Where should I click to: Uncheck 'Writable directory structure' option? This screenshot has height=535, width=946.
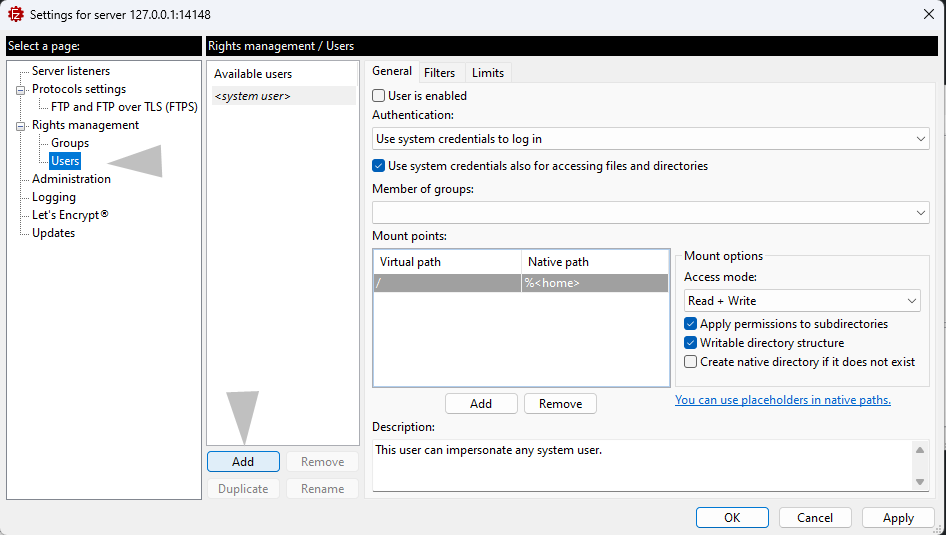(691, 343)
